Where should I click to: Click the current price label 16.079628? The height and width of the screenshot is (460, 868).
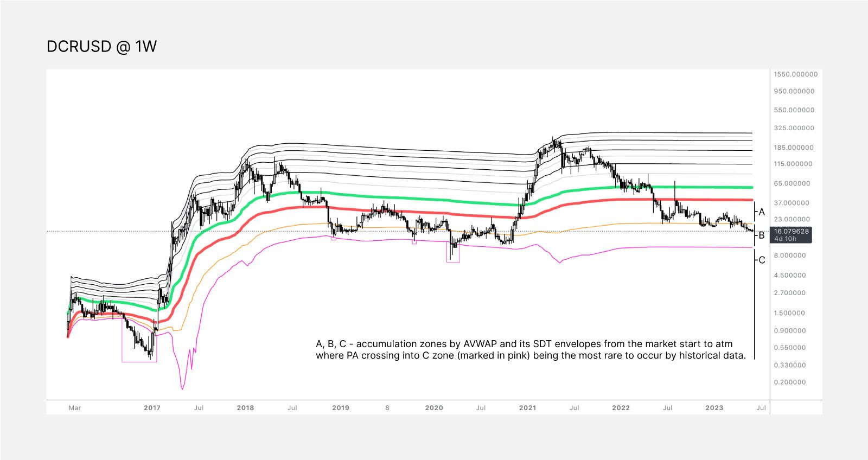click(x=792, y=231)
